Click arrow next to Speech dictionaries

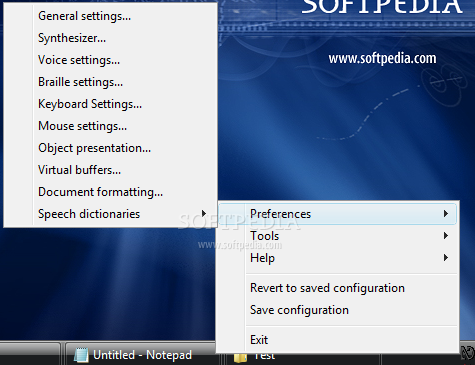tap(204, 213)
